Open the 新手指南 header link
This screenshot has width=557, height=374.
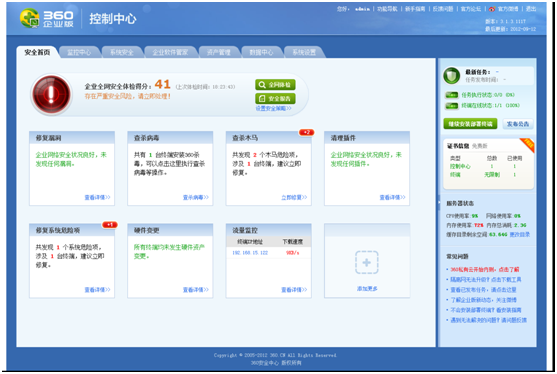tap(415, 9)
